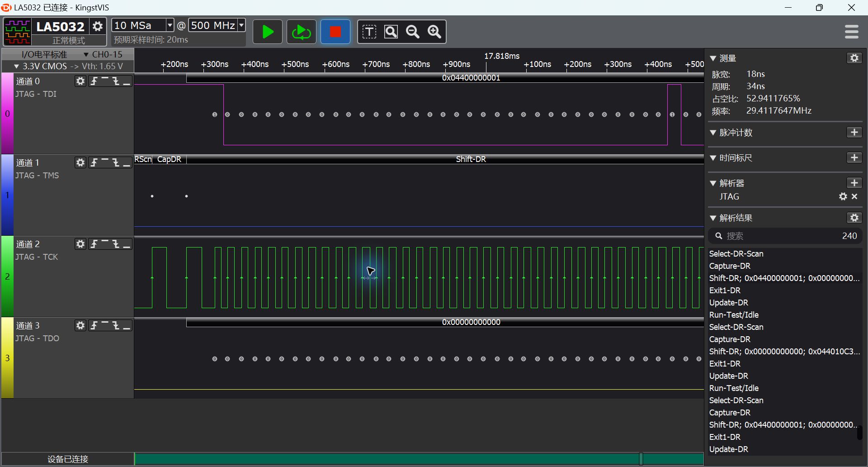The width and height of the screenshot is (868, 467).
Task: Toggle falling edge trigger on channel 1
Action: (116, 162)
